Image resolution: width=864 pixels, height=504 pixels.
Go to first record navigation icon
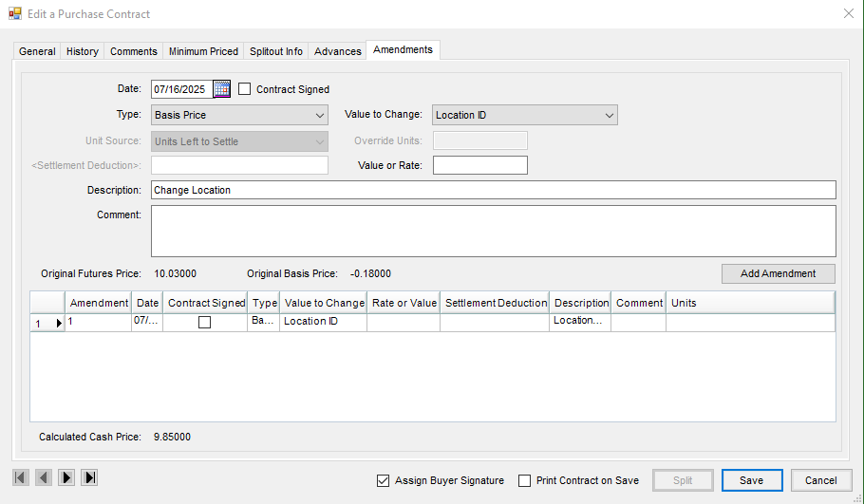pos(20,477)
